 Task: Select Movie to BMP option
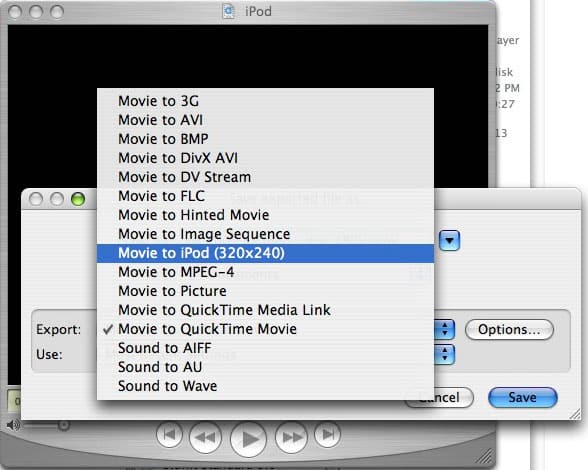coord(265,139)
